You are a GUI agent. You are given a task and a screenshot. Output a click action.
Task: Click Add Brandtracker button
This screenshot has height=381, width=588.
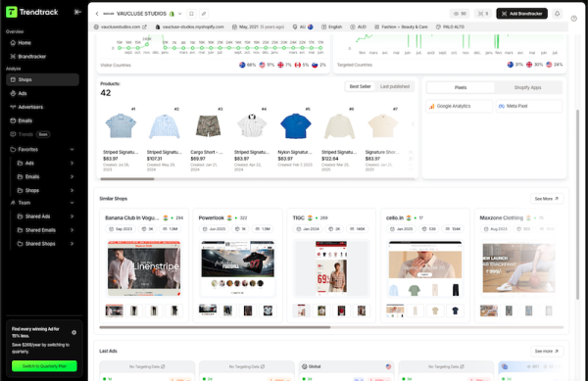click(x=521, y=14)
